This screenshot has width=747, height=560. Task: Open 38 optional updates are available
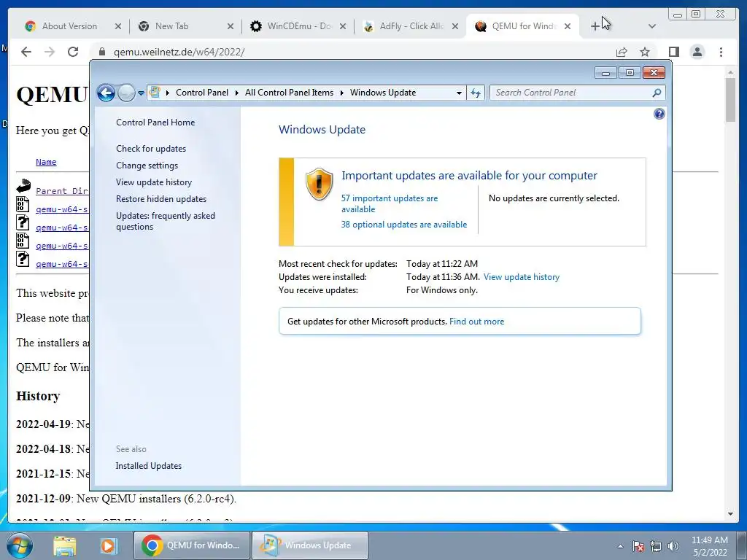point(404,225)
